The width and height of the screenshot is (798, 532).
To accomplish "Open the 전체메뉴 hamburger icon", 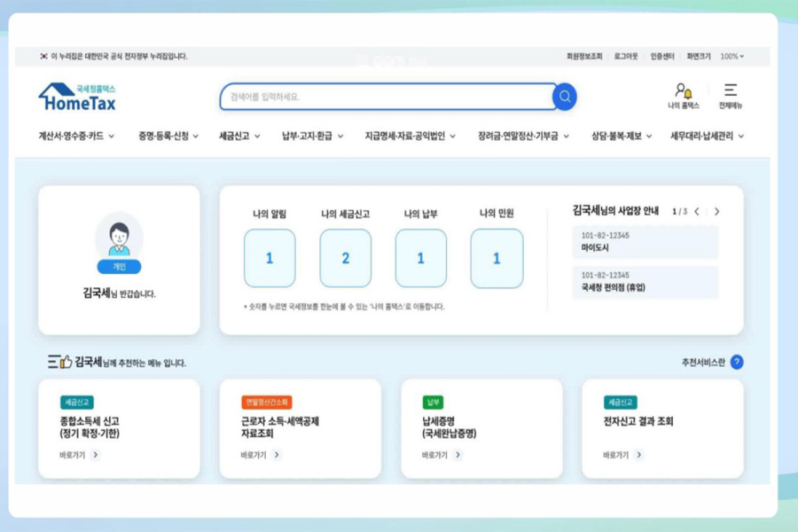I will tap(731, 89).
